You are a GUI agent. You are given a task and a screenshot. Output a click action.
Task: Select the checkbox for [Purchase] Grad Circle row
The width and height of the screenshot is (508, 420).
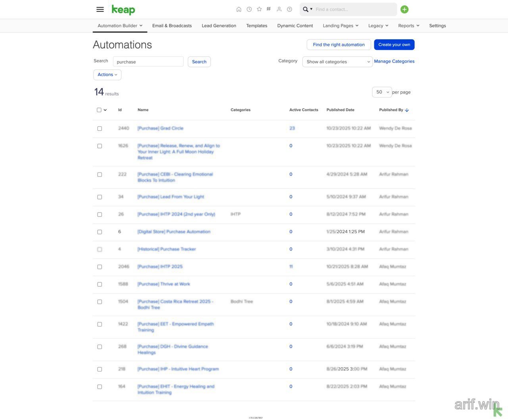(100, 128)
